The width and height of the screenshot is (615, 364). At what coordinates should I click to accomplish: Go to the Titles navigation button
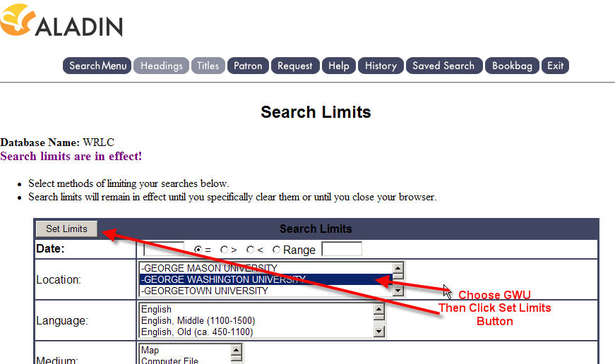coord(208,66)
